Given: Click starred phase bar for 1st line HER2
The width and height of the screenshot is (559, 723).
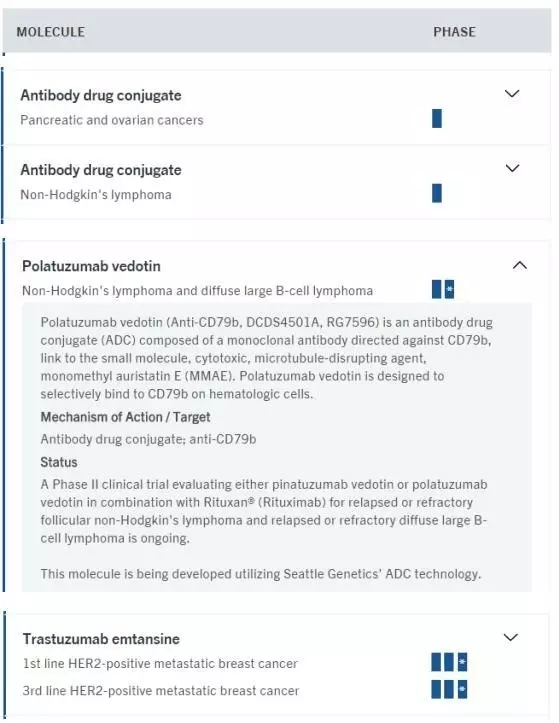Looking at the screenshot, I should [463, 662].
